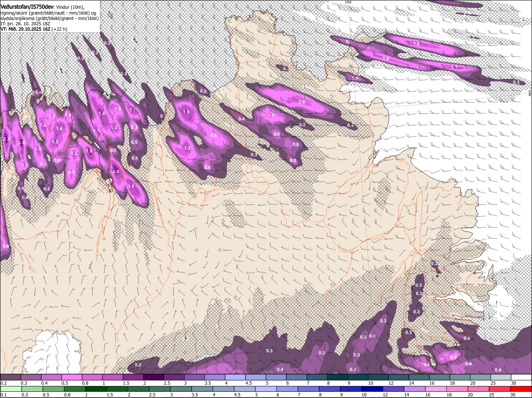Viewport: 532px width, 398px height.
Task: Click the 'IT: þri. 28. 10. 2025 18Z' line
Action: [25, 24]
